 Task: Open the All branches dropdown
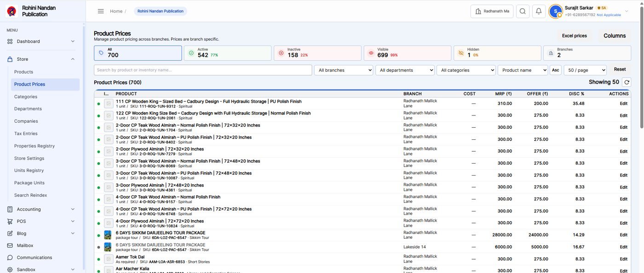coord(343,70)
